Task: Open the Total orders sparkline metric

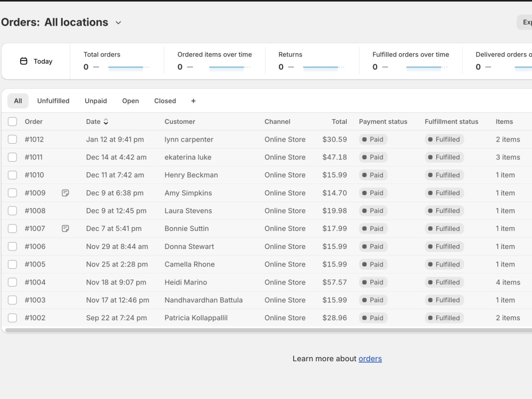Action: coord(117,61)
